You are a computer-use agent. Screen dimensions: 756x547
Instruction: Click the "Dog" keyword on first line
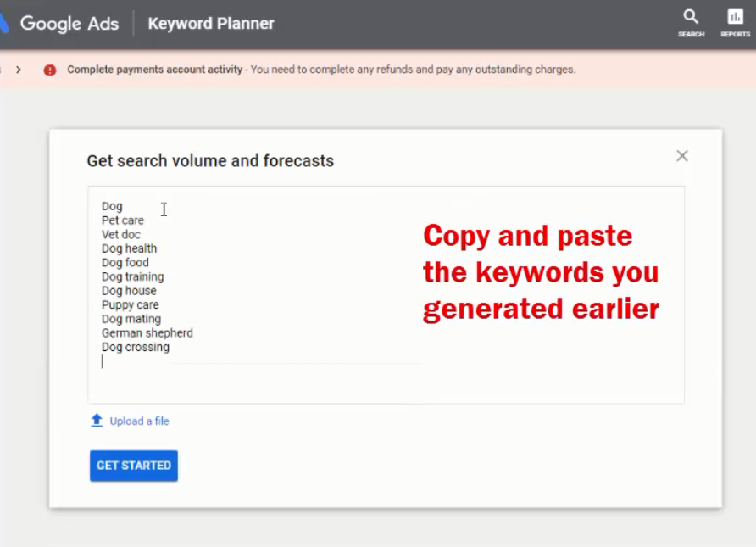(112, 206)
